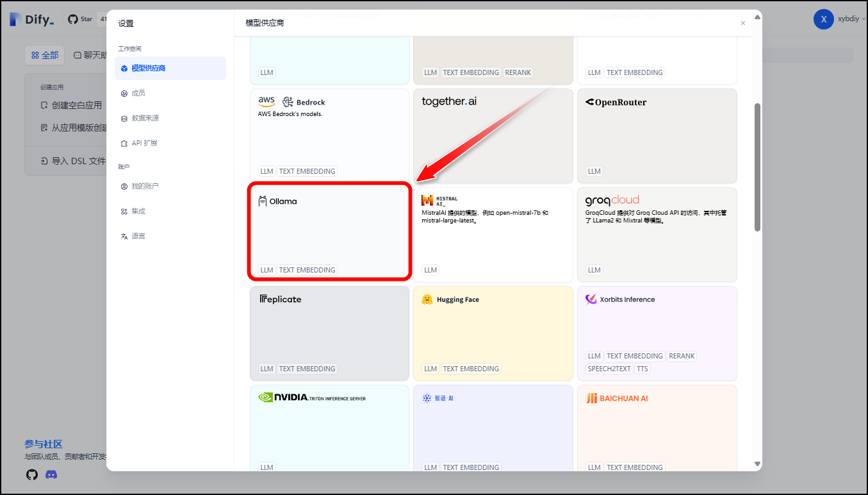Click TEXT EMBEDDING tag on BAICHUAN AI card
Image resolution: width=868 pixels, height=495 pixels.
[635, 467]
